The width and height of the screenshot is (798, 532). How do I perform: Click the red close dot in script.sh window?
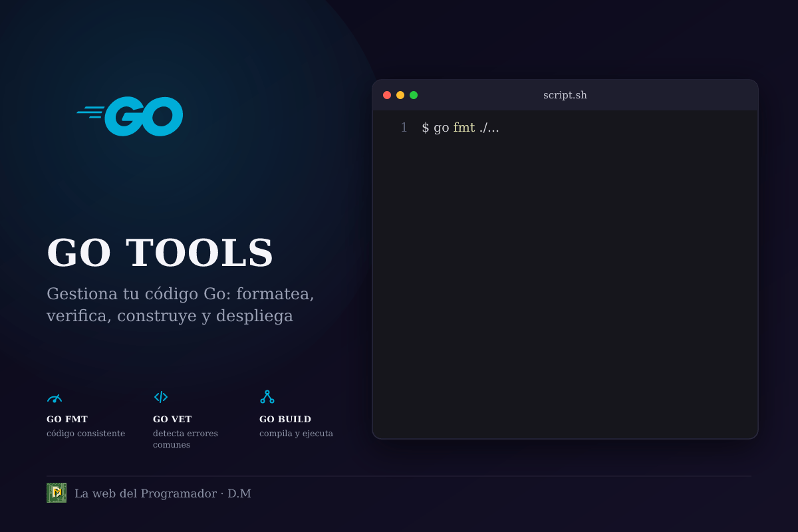[x=387, y=95]
